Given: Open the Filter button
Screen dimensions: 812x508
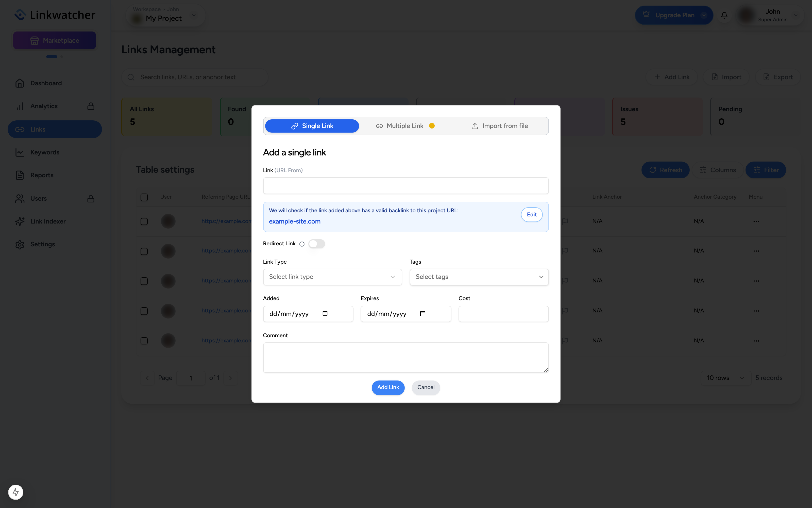Looking at the screenshot, I should pyautogui.click(x=765, y=170).
